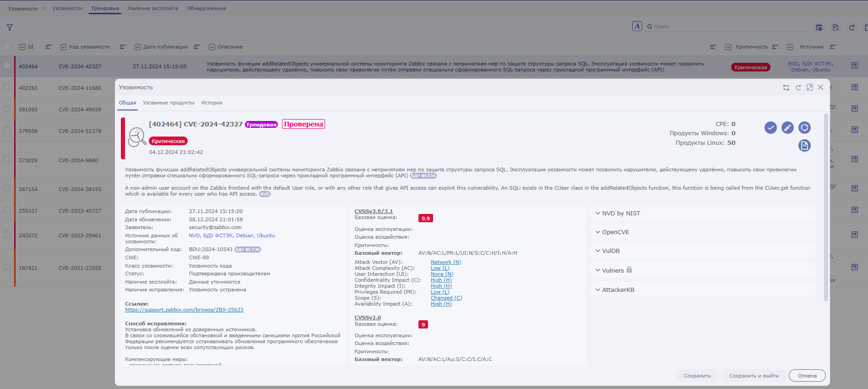This screenshot has width=868, height=389.
Task: Click the sort icon after Дата публикации
Action: pos(197,47)
